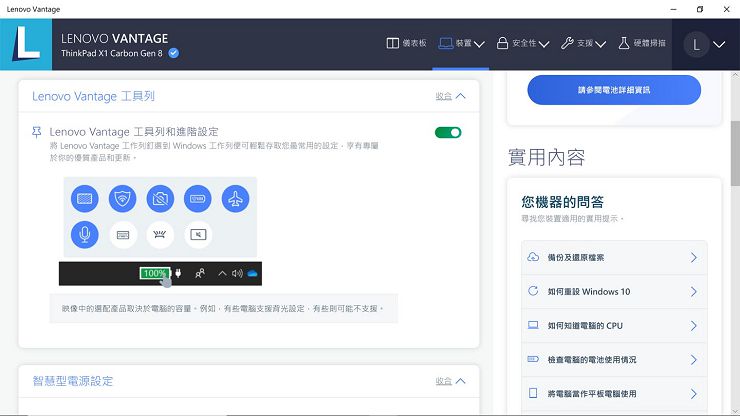Click the keyboard backlight icon
This screenshot has width=740, height=416.
[160, 235]
